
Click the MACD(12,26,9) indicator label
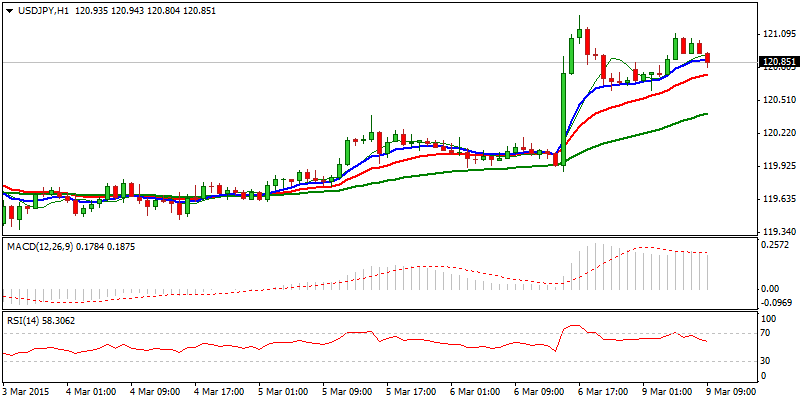click(x=45, y=245)
